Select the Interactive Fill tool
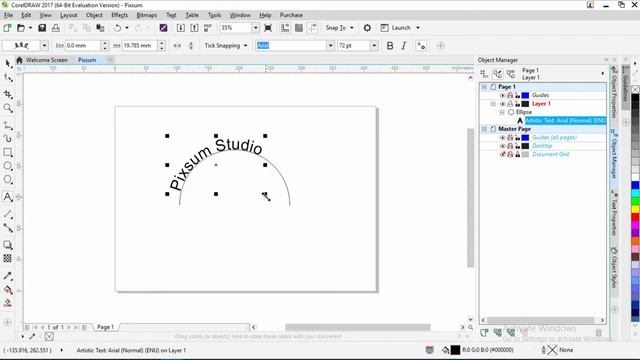The height and width of the screenshot is (360, 640). (8, 290)
